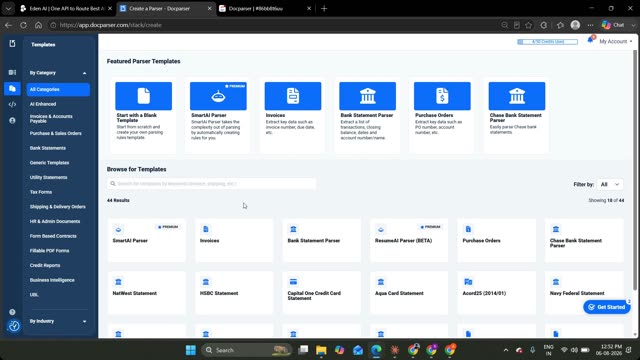Expand the By Industry section

click(58, 321)
